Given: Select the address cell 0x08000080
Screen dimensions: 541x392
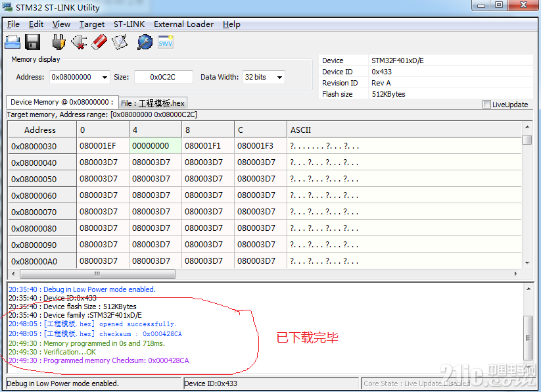Looking at the screenshot, I should pyautogui.click(x=42, y=228).
